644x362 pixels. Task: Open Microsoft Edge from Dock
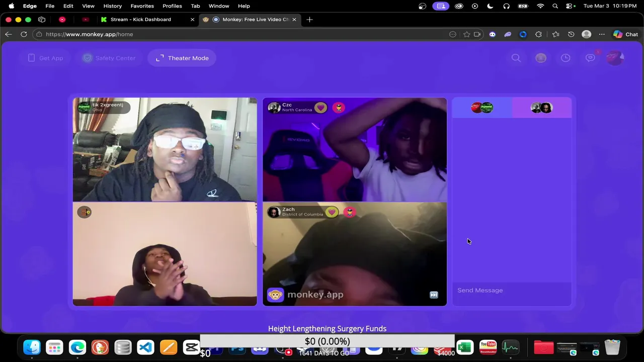(77, 347)
